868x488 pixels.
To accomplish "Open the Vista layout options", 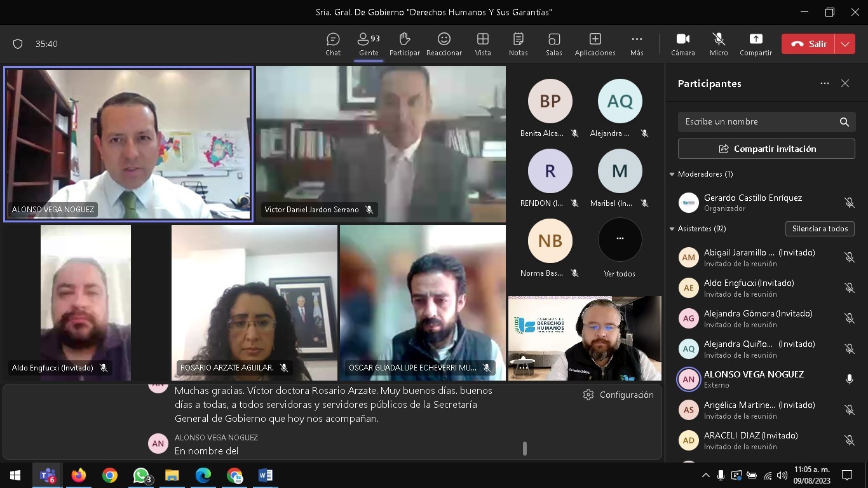I will pos(483,44).
